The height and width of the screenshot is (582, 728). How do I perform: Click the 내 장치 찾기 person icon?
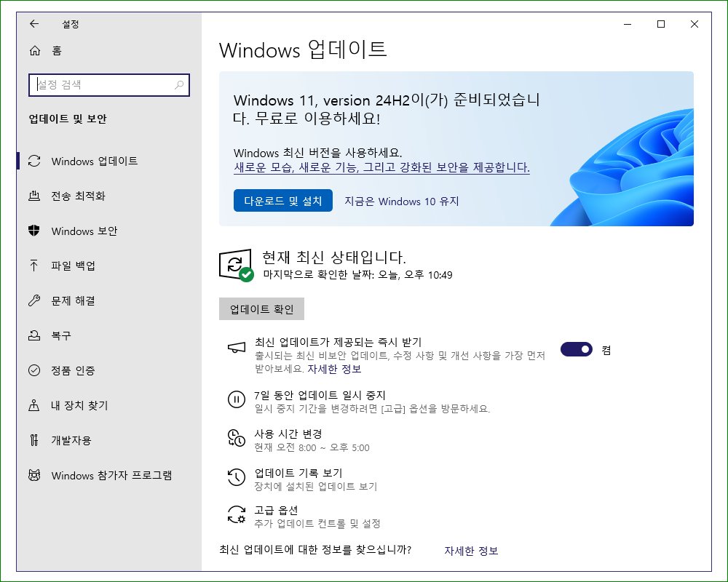[34, 405]
